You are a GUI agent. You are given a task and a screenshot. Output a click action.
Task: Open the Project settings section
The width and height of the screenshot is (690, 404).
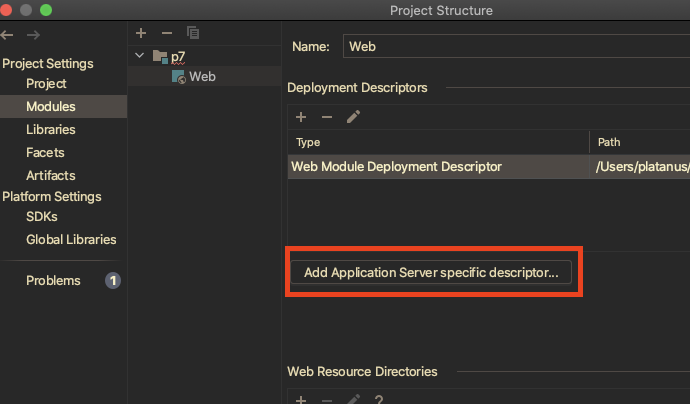pos(46,84)
